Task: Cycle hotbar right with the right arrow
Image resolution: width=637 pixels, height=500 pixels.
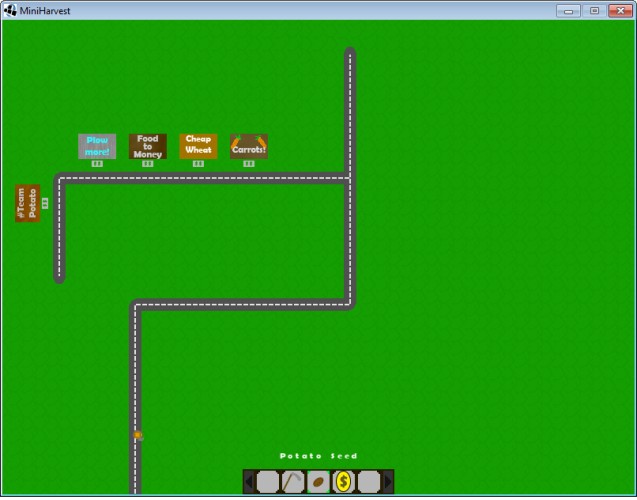Action: [388, 482]
